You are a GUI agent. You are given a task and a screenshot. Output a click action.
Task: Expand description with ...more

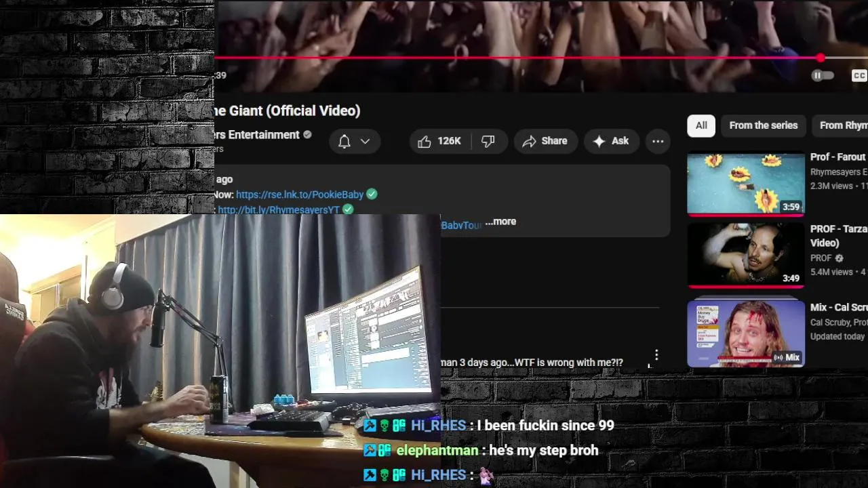pos(500,222)
